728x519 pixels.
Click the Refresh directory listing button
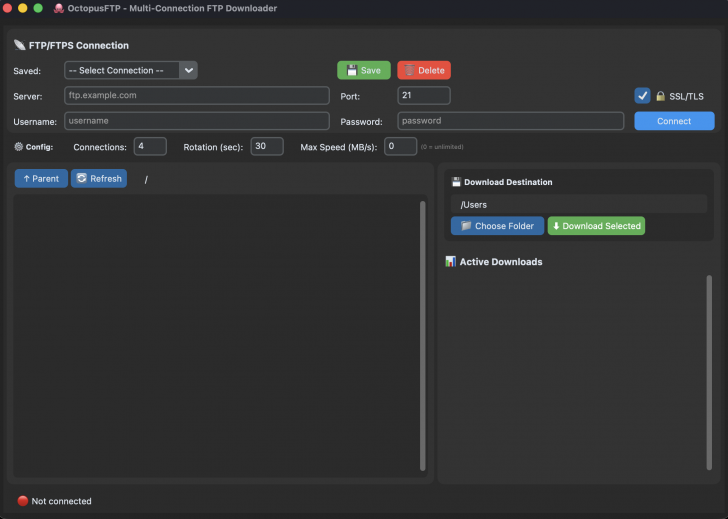(x=98, y=179)
